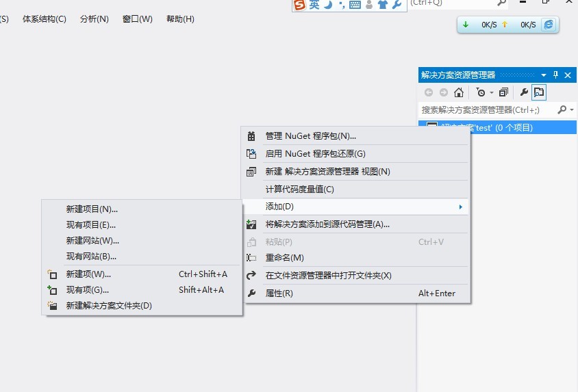Select 现有项目(E)... in submenu
The image size is (578, 392).
pos(142,225)
